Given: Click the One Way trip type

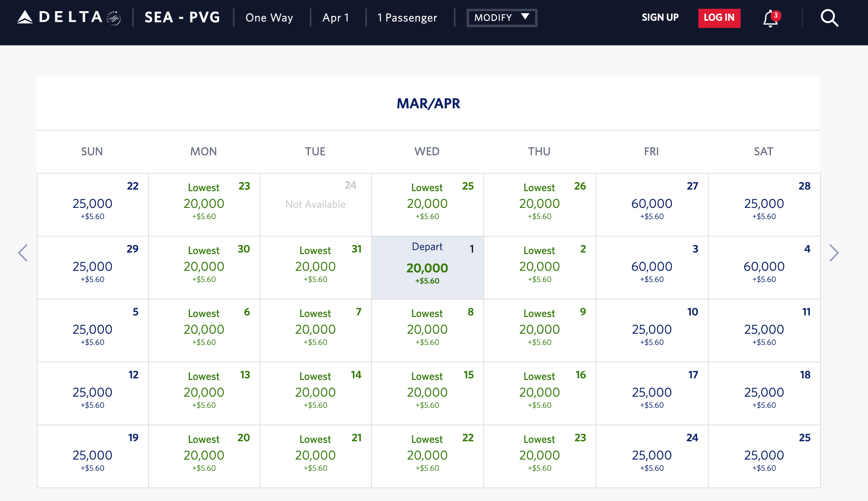Looking at the screenshot, I should point(269,18).
